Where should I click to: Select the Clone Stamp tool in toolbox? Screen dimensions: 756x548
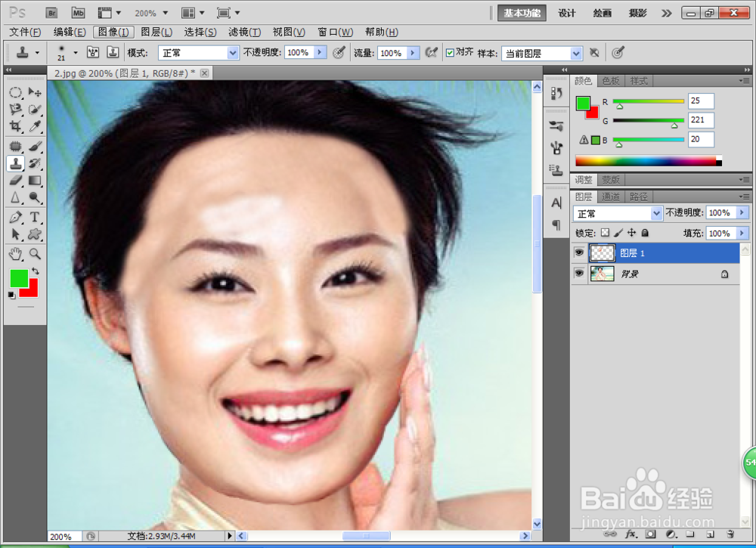coord(15,163)
